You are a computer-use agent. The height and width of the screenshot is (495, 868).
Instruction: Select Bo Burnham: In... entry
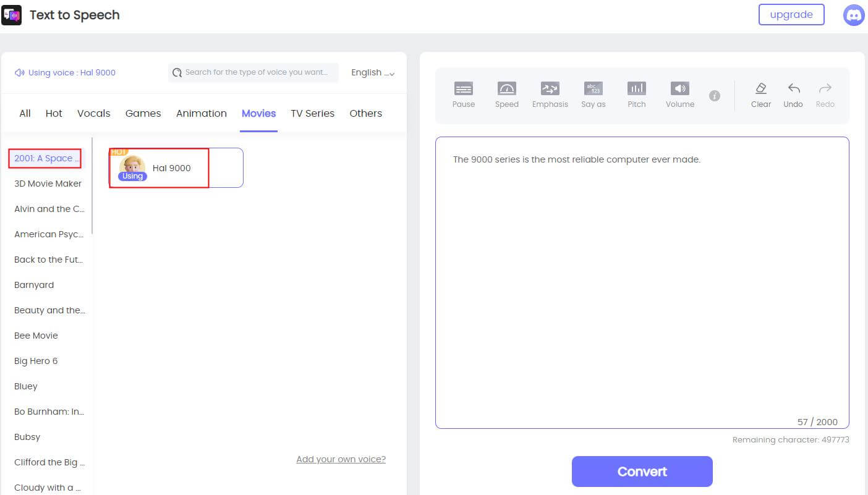(49, 412)
